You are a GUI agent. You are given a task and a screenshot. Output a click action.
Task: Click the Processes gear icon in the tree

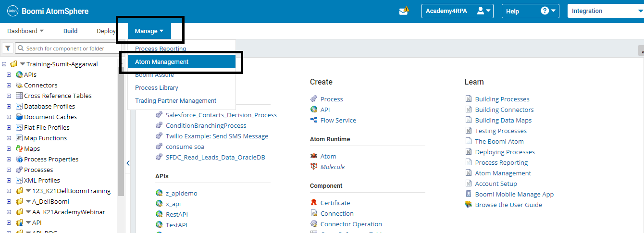(19, 170)
